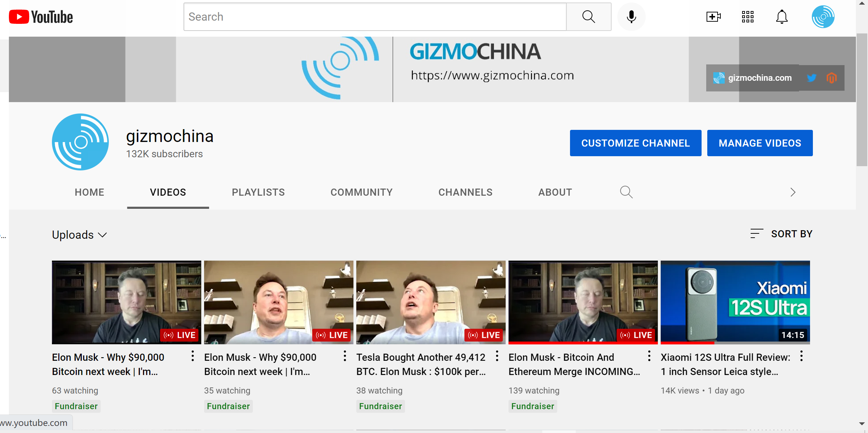Expand the Uploads dropdown
Screen dimensions: 868x433
[79, 235]
